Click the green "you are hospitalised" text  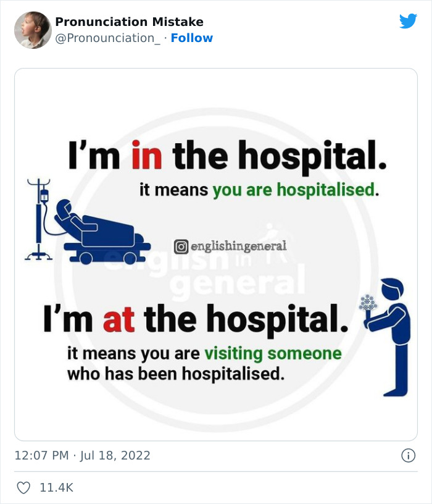[294, 190]
